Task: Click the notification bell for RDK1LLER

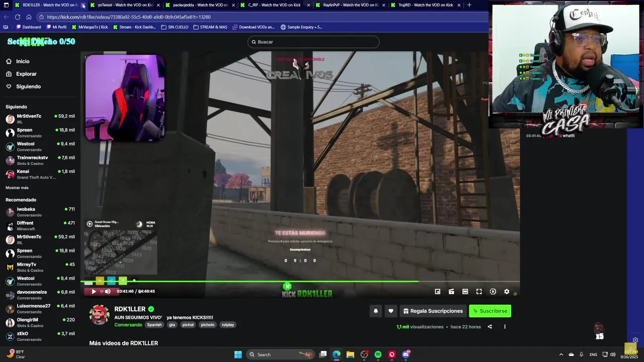Action: (375, 311)
